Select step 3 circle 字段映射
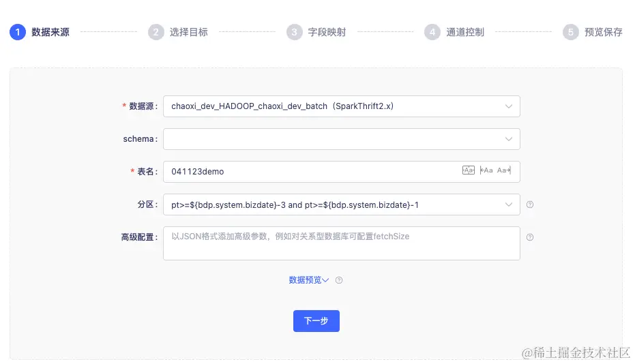Screen dimensions: 635x364 [295, 32]
